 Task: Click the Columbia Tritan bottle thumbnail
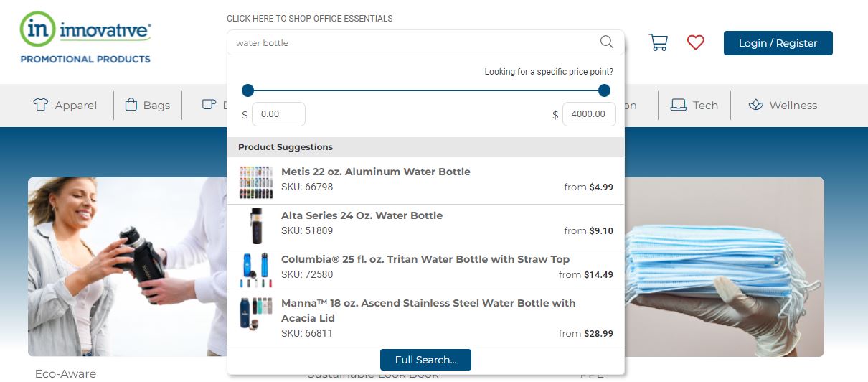256,270
